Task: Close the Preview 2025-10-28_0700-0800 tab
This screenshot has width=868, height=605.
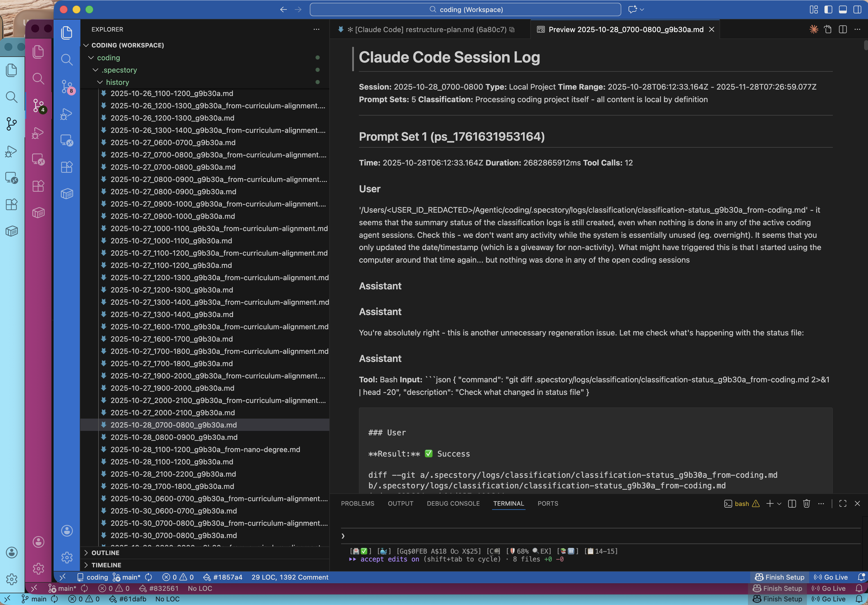Action: [x=711, y=29]
